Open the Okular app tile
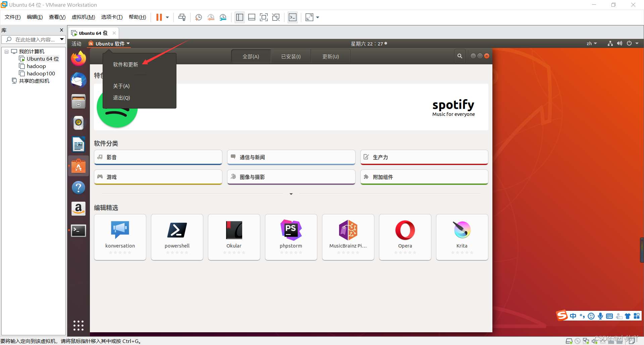This screenshot has height=345, width=644. (x=234, y=237)
